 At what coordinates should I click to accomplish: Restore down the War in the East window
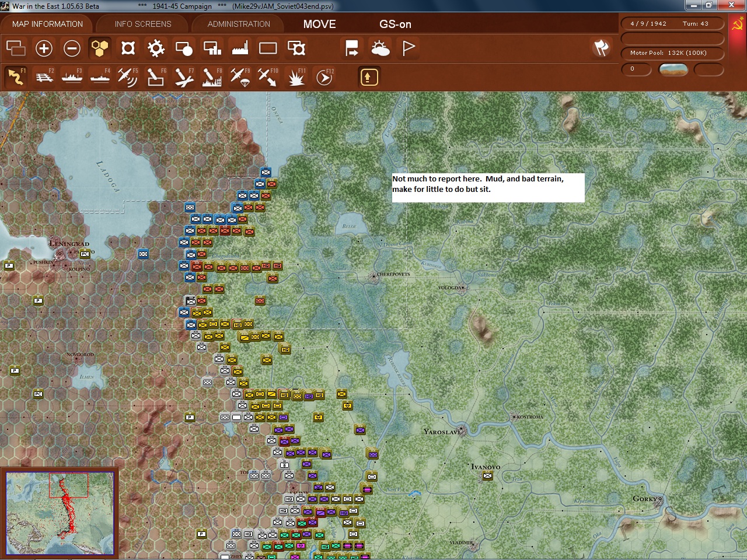click(709, 5)
